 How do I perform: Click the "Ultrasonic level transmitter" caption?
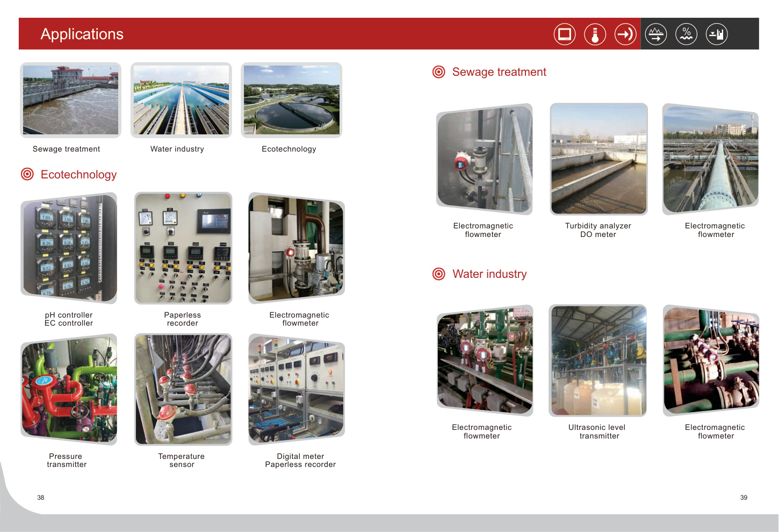[597, 432]
